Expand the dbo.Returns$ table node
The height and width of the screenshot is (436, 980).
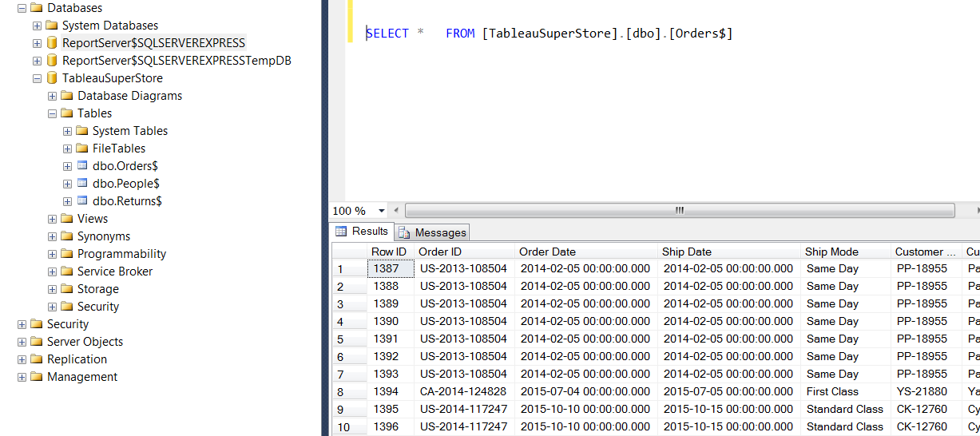[x=67, y=201]
